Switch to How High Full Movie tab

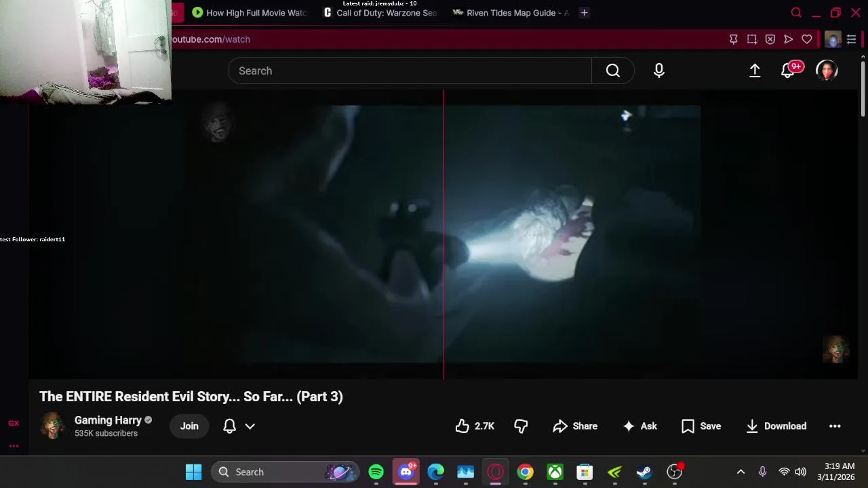250,13
